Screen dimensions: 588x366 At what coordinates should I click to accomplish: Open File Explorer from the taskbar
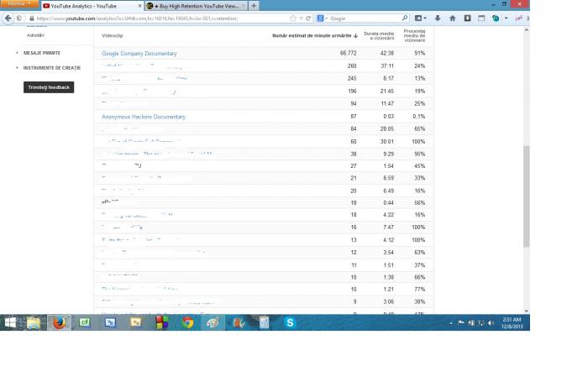(34, 322)
